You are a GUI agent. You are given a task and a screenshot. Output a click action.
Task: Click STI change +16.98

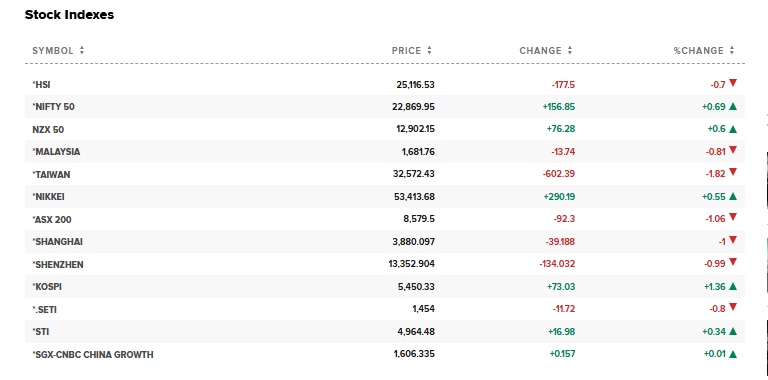point(561,332)
